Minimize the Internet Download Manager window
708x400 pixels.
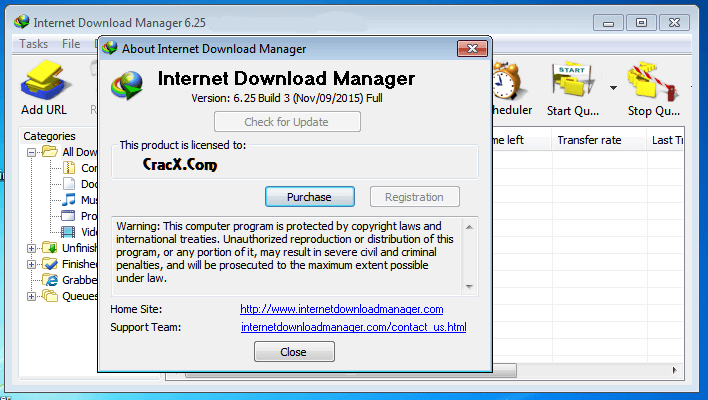(608, 23)
